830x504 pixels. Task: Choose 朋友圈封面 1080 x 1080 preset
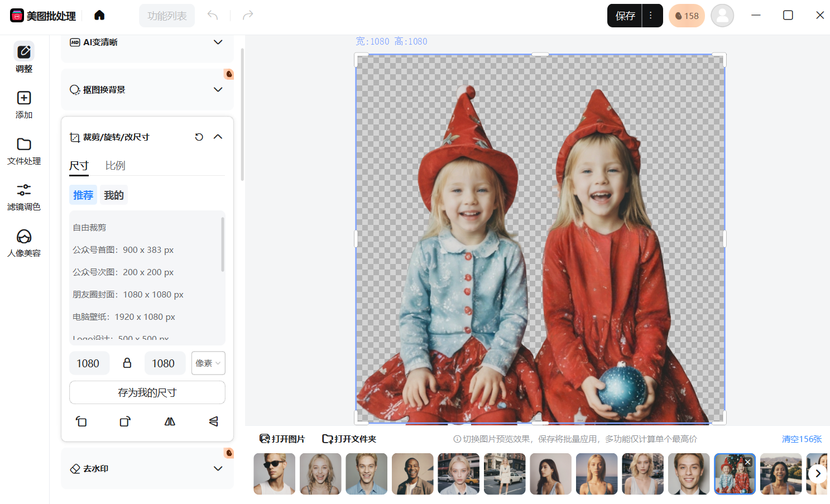tap(128, 295)
